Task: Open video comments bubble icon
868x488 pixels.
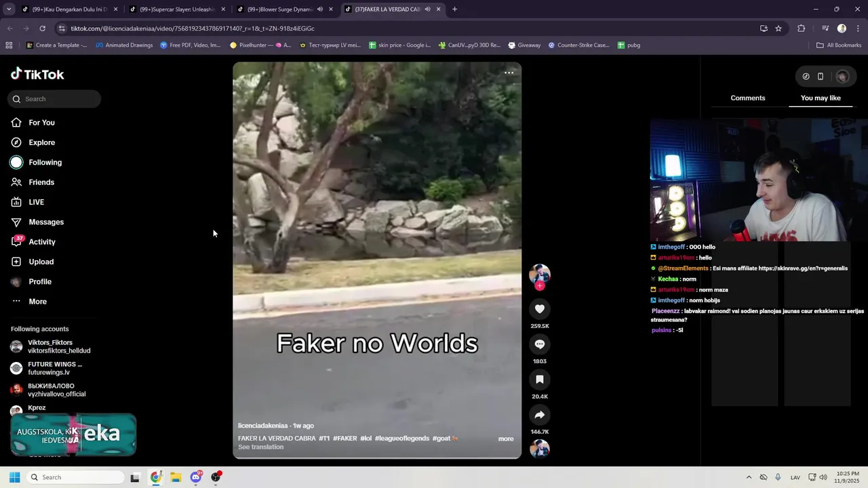Action: click(540, 344)
